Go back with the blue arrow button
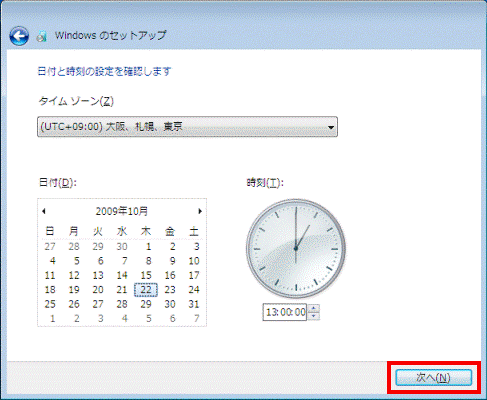This screenshot has width=487, height=400. pos(19,36)
